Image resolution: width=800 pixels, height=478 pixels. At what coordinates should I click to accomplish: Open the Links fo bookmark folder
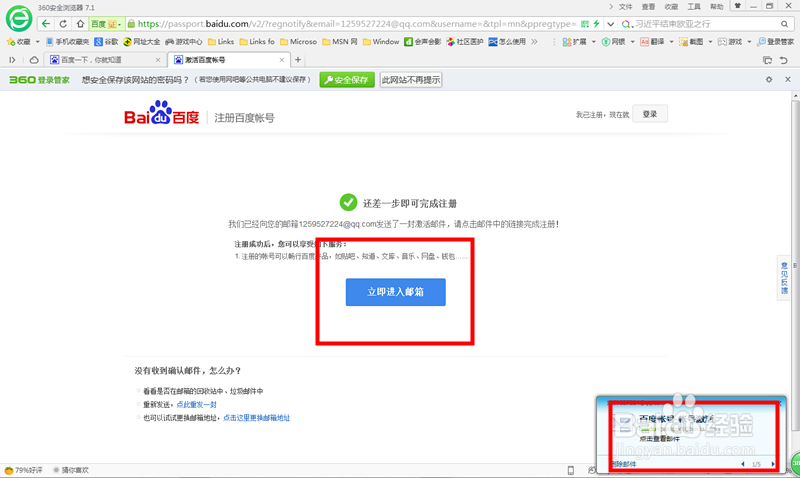click(257, 42)
